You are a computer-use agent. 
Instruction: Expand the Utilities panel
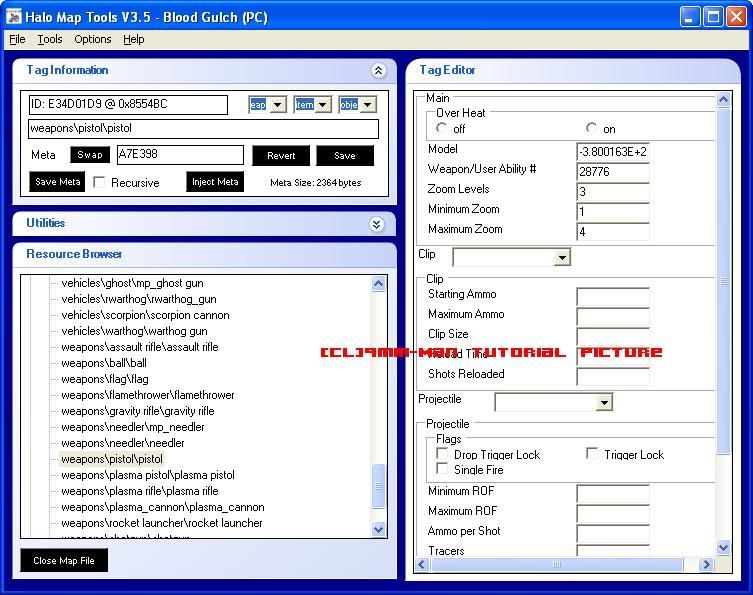coord(376,224)
